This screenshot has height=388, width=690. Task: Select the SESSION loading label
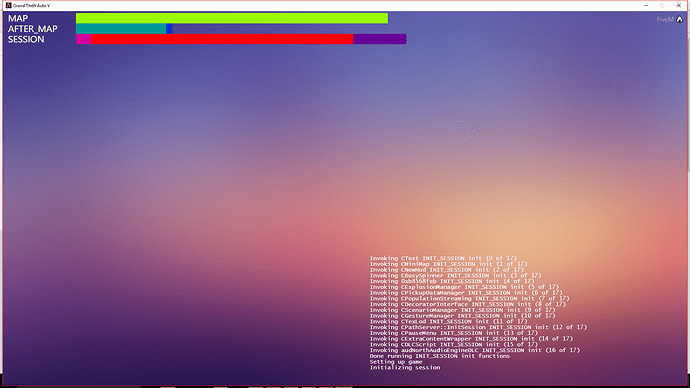(x=26, y=40)
